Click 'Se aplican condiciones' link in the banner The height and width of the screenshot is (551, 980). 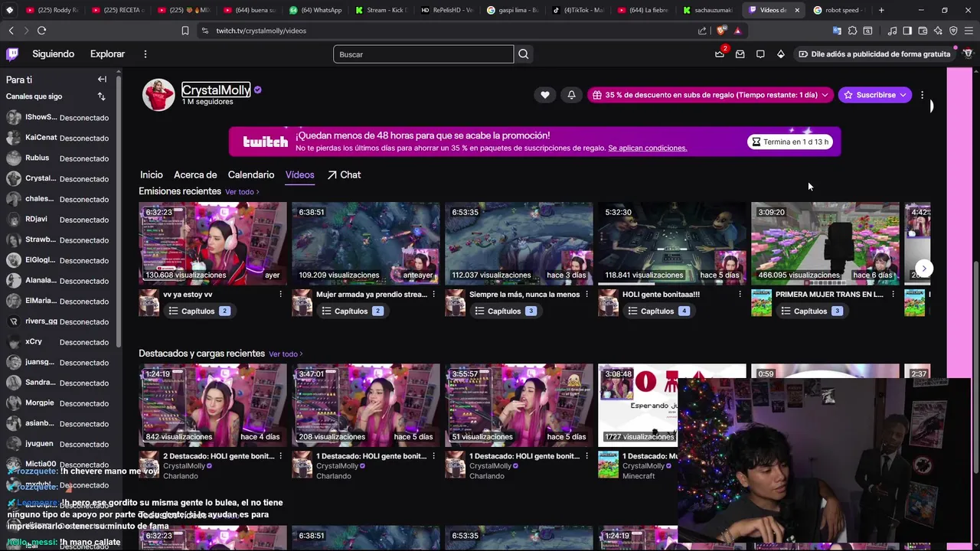[648, 148]
